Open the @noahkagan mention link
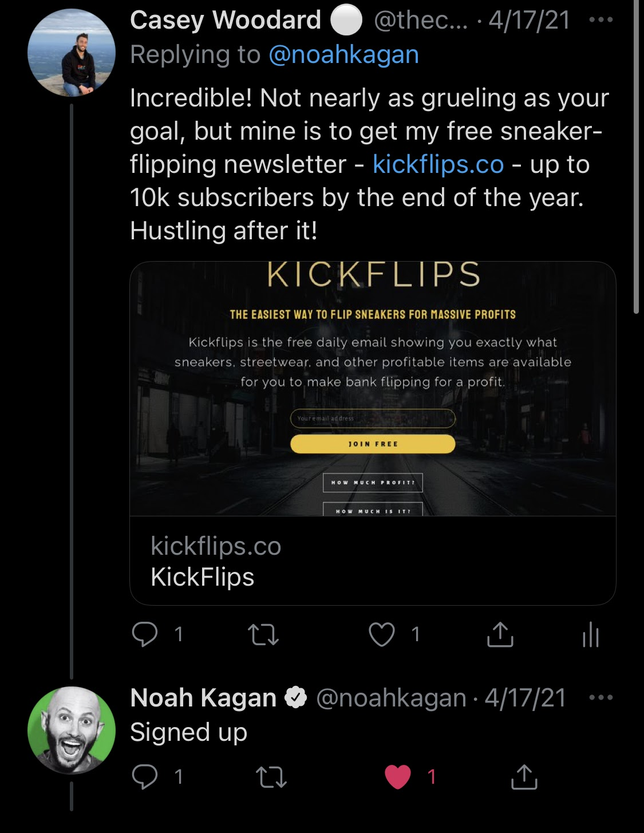 343,55
